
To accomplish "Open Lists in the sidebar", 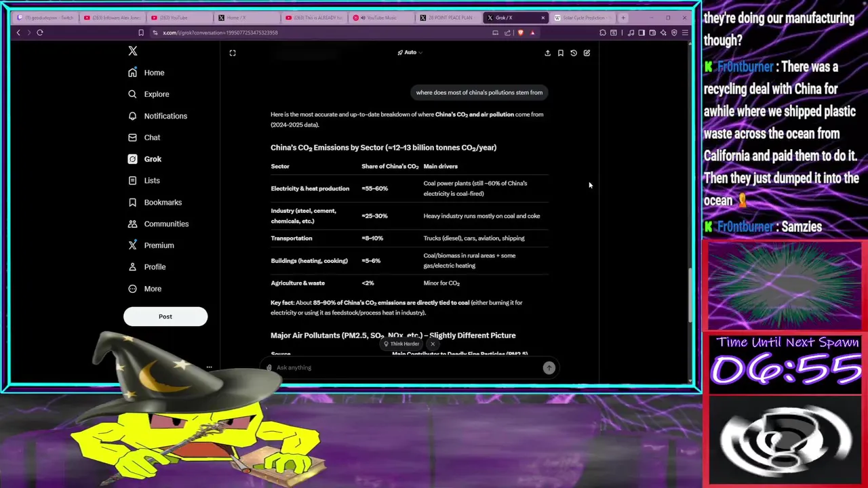I will tap(144, 181).
